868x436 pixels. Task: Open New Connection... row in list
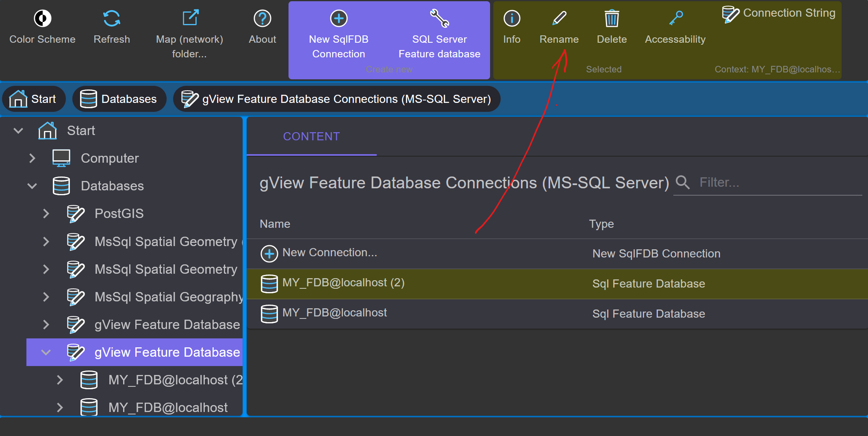557,253
